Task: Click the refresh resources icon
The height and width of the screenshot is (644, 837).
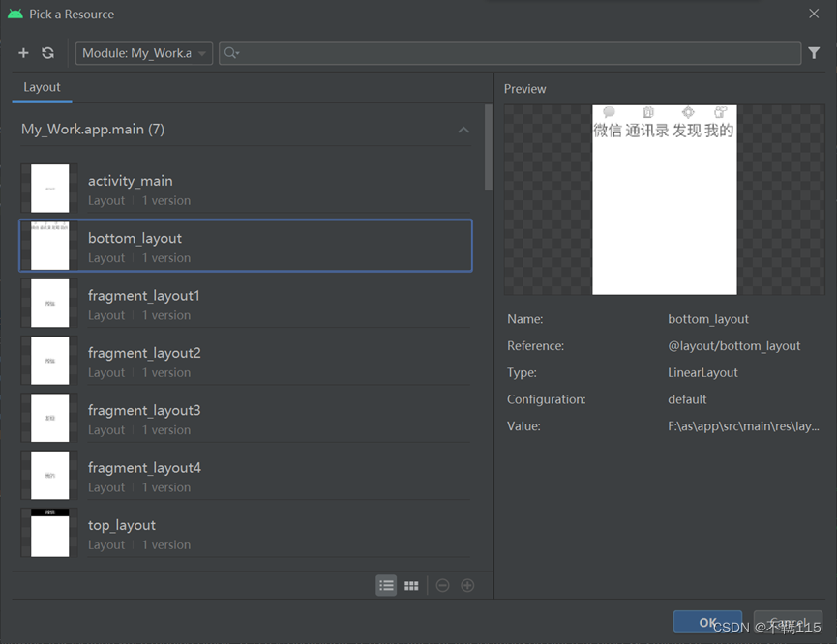Action: 48,53
